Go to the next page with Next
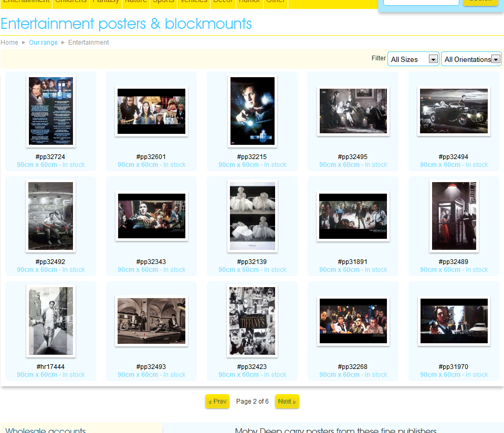The image size is (504, 433). (287, 402)
